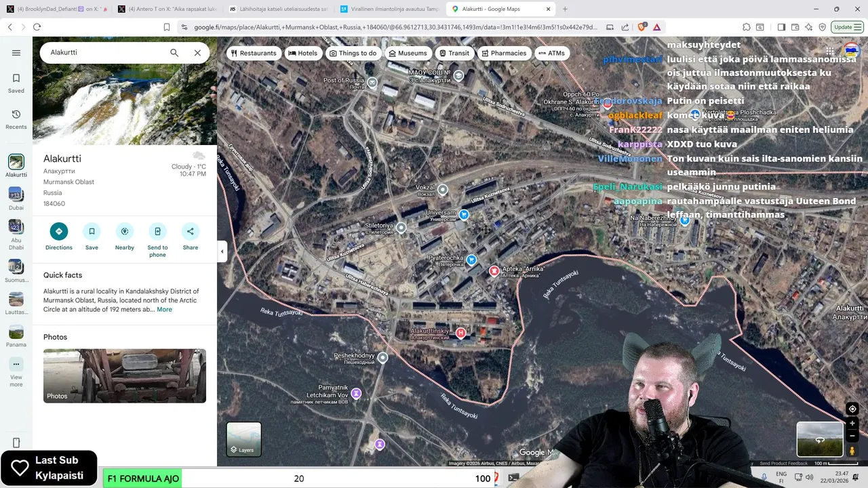Share the Alakurtti place
Viewport: 868px width, 488px height.
(191, 237)
